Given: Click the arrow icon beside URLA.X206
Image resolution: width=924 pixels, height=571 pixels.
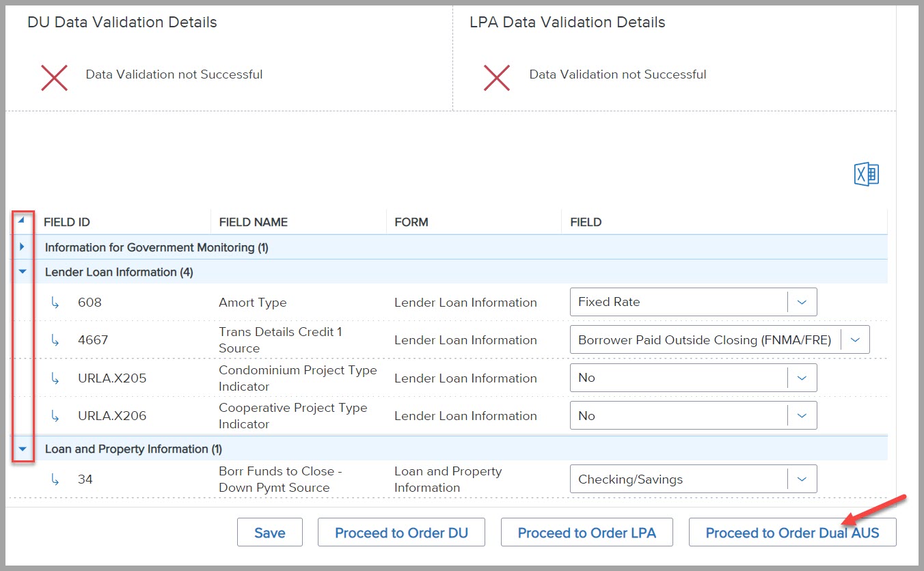Looking at the screenshot, I should pyautogui.click(x=55, y=416).
